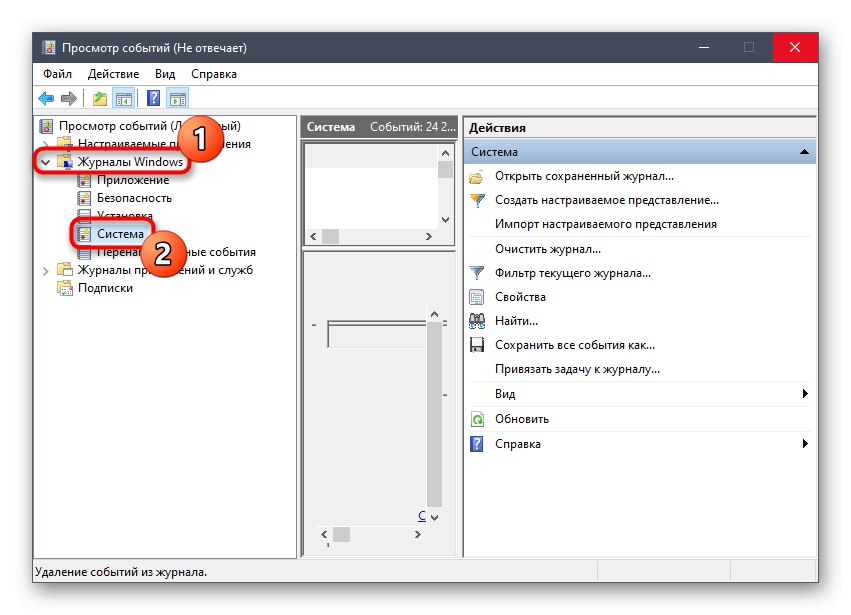Click Фильтр текущего журнала action
Viewport: 851px width, 615px height.
573,273
